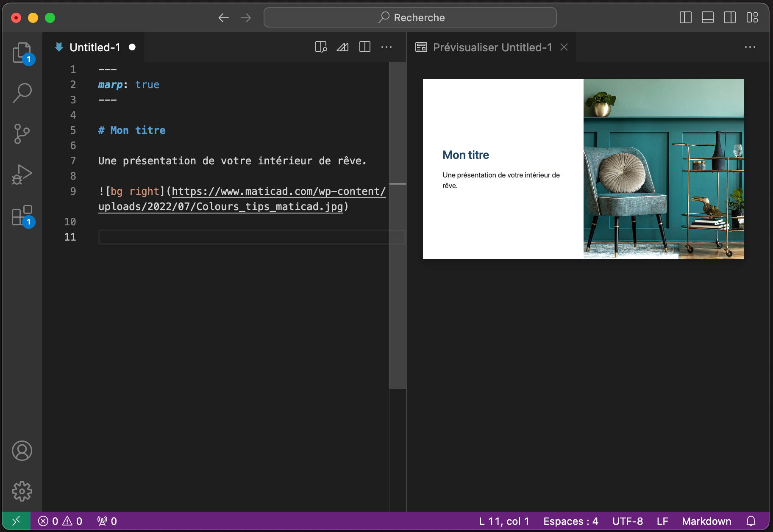Change indentation via Espaces : 4
Viewport: 773px width, 532px height.
point(571,521)
